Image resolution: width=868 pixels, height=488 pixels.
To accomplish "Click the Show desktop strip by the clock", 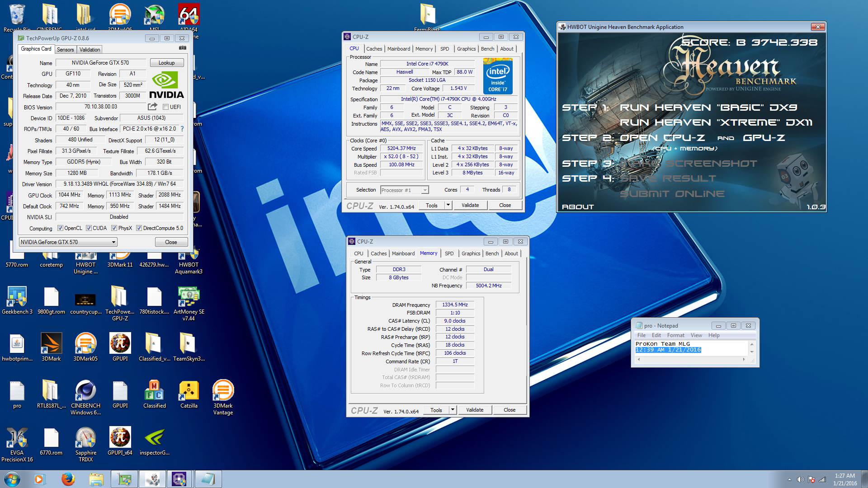I will point(864,479).
